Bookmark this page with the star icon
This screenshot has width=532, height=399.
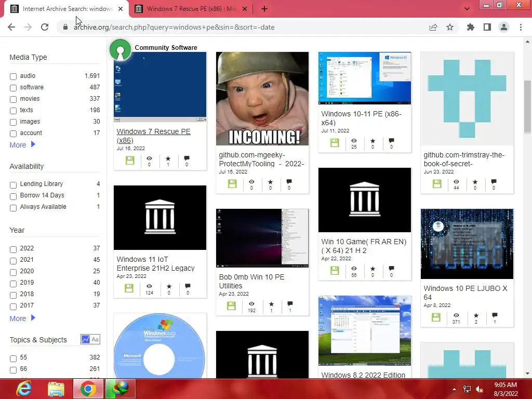tap(450, 27)
